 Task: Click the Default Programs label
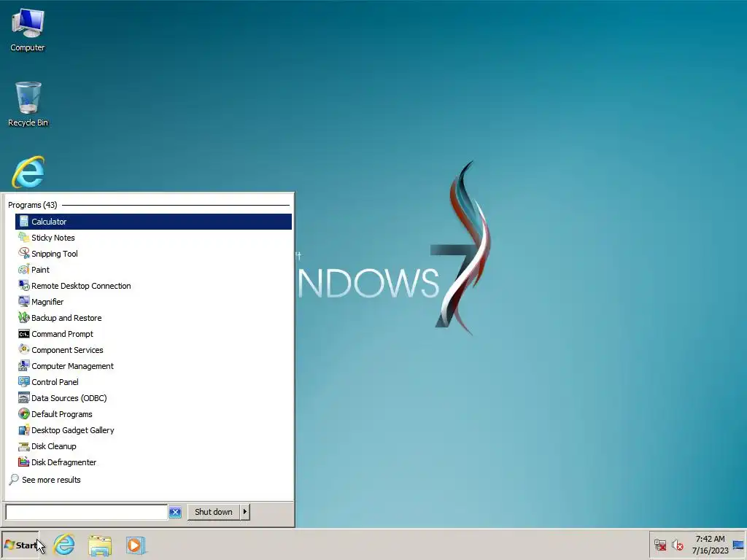click(x=62, y=414)
